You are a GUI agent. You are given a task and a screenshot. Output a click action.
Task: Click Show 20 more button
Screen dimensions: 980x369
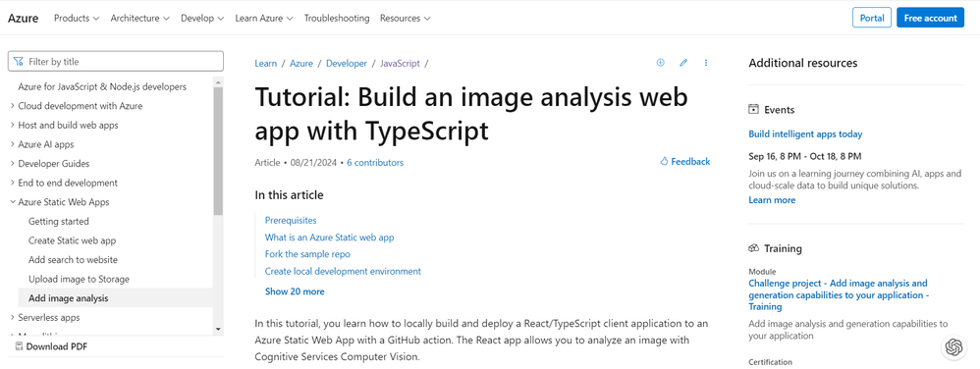(x=295, y=291)
